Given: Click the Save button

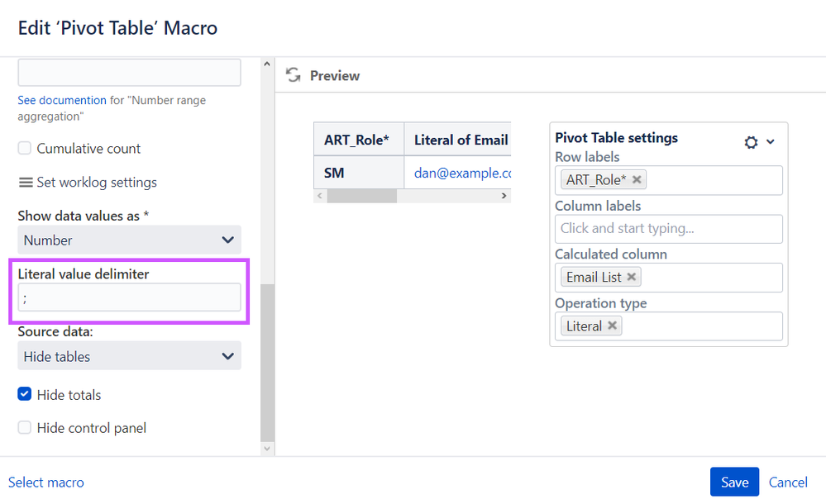Looking at the screenshot, I should 734,483.
